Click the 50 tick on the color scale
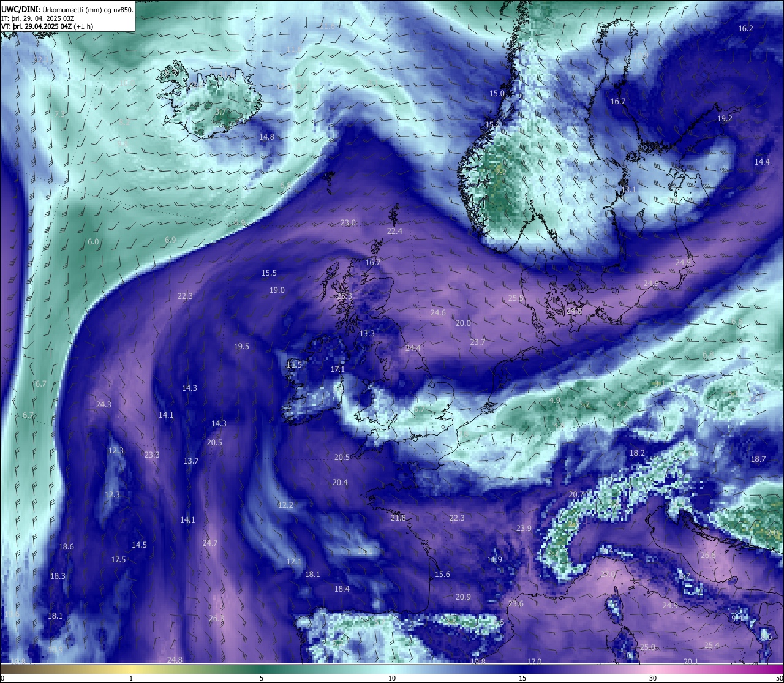Viewport: 784px width, 683px height. 779,678
